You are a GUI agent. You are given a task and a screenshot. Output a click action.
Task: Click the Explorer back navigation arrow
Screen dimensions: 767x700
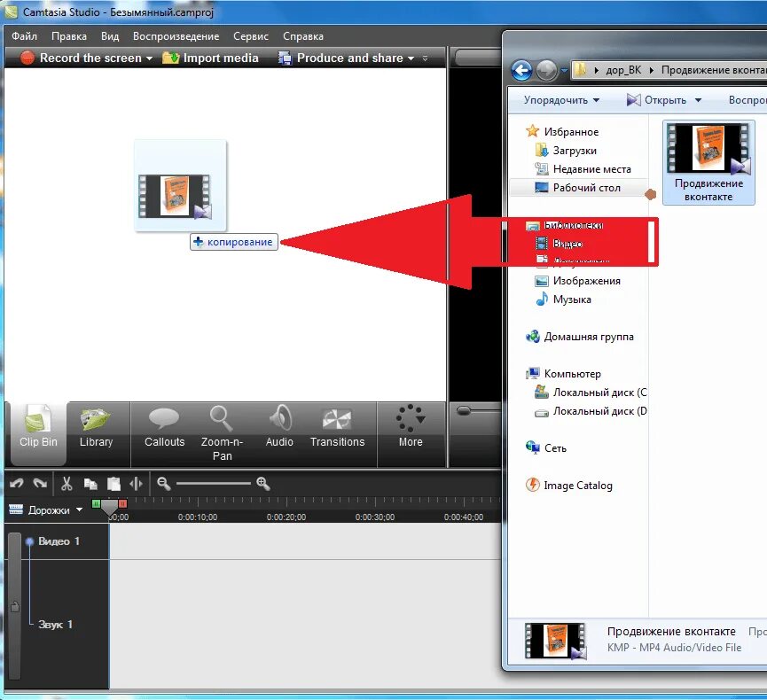pyautogui.click(x=521, y=70)
